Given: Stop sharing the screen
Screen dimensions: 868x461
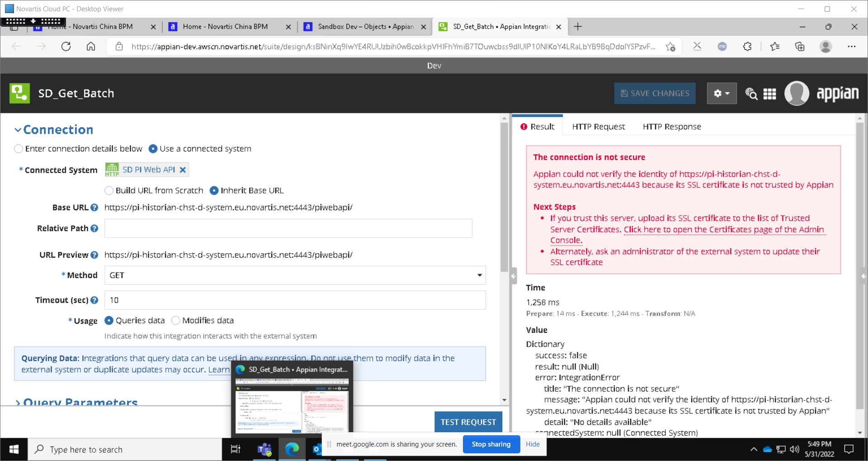Looking at the screenshot, I should pos(491,444).
